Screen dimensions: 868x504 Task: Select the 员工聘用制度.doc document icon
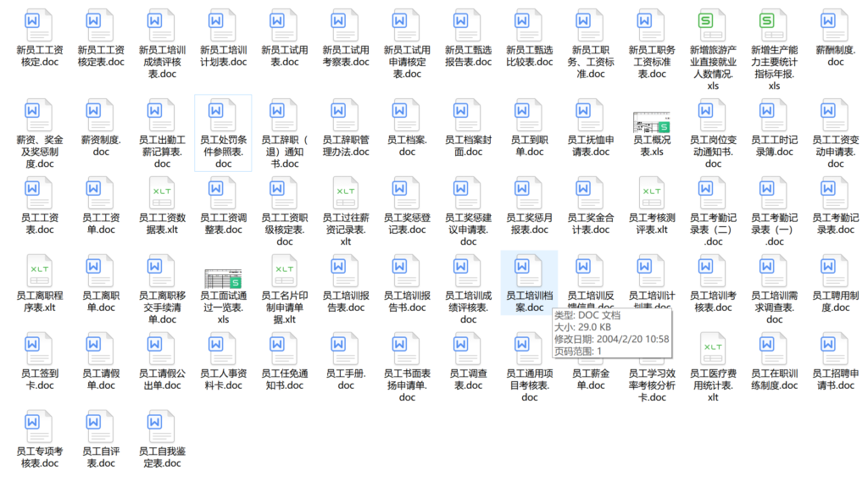point(836,272)
